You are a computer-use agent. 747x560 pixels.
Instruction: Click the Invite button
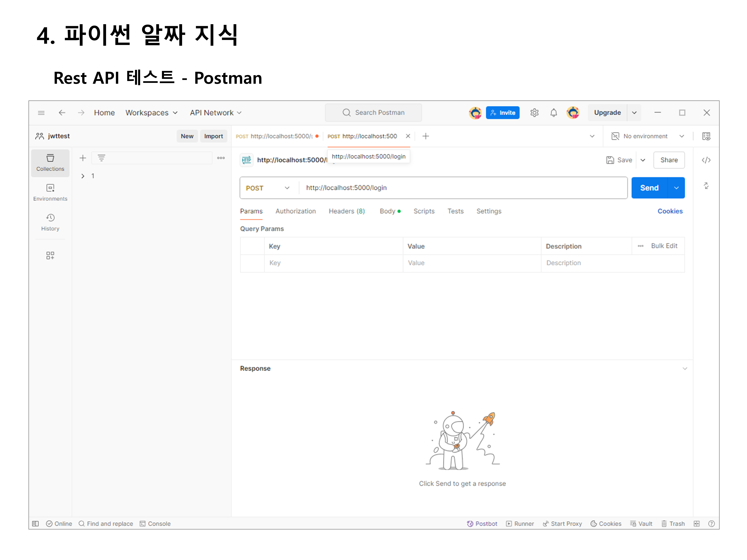[x=502, y=113]
